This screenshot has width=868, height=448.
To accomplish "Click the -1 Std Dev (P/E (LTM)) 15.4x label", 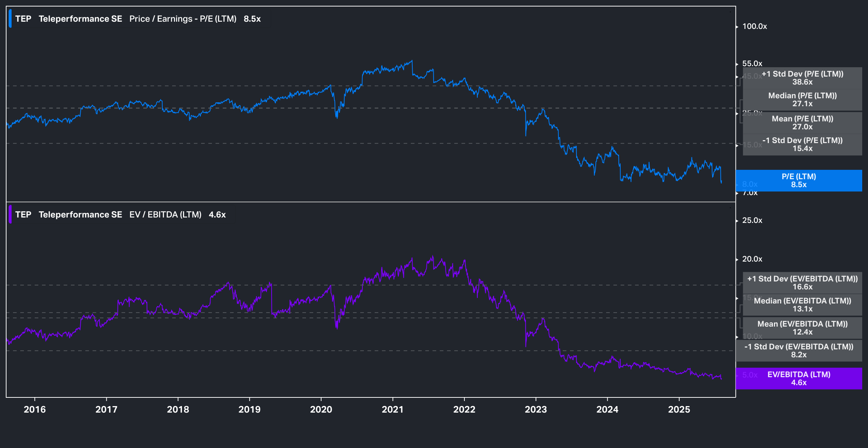I will (802, 145).
